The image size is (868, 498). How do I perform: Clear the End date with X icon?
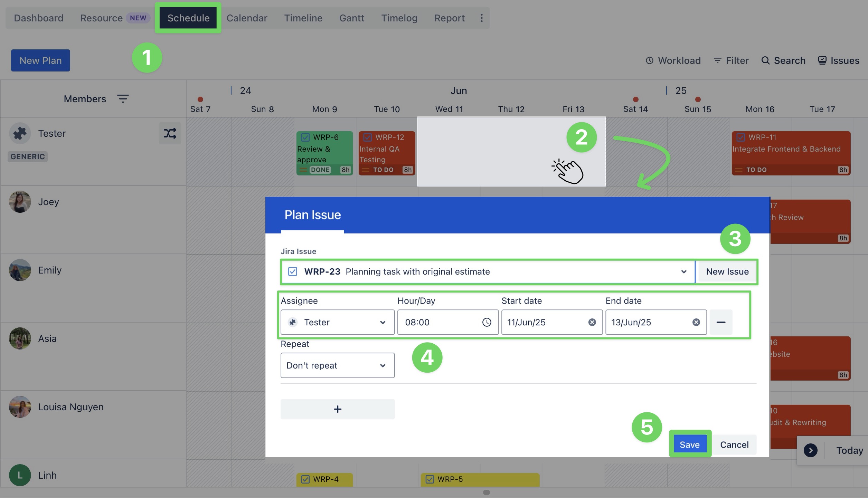coord(696,322)
